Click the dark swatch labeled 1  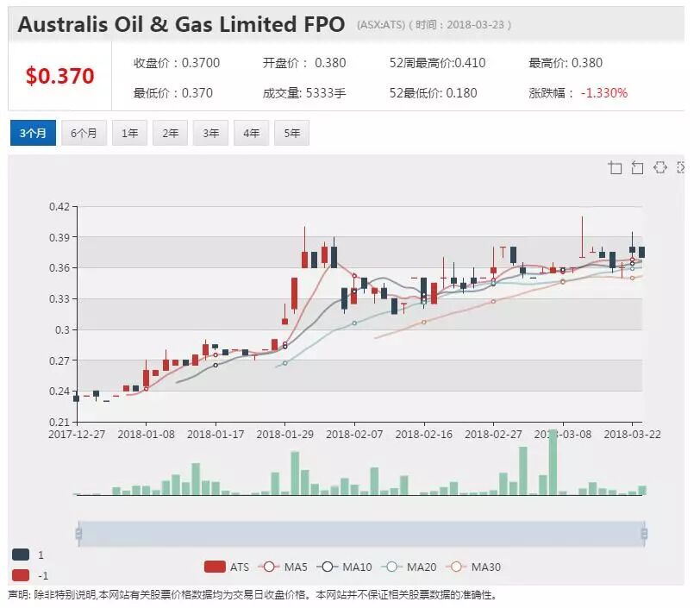21,555
